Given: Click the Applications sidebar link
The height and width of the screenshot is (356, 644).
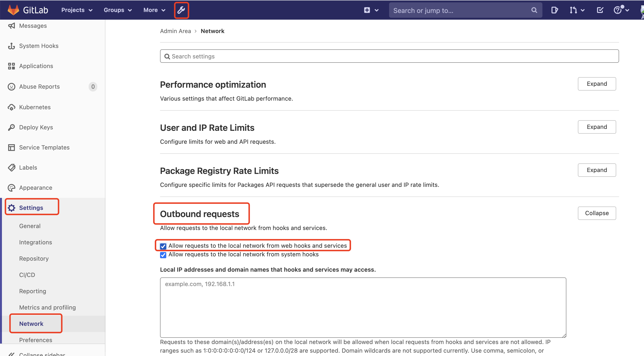Looking at the screenshot, I should (x=36, y=66).
